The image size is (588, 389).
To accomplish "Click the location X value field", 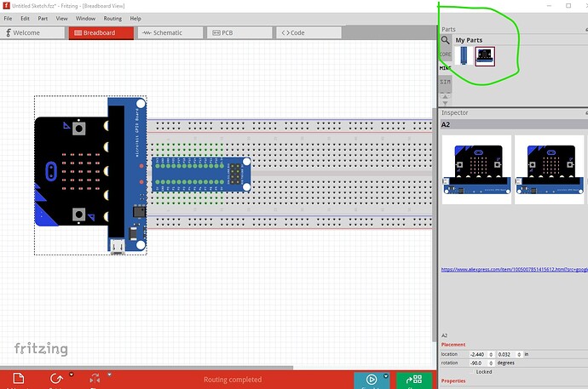I will coord(479,354).
